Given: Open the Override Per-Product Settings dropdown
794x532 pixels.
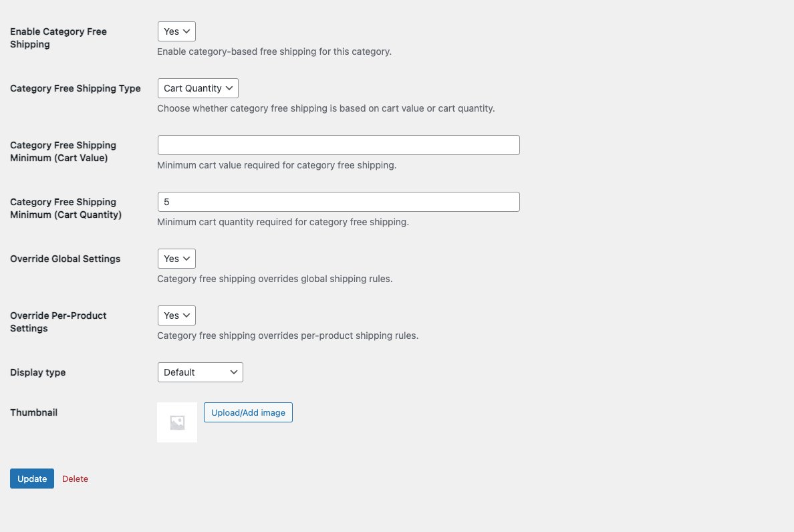Looking at the screenshot, I should pos(176,315).
